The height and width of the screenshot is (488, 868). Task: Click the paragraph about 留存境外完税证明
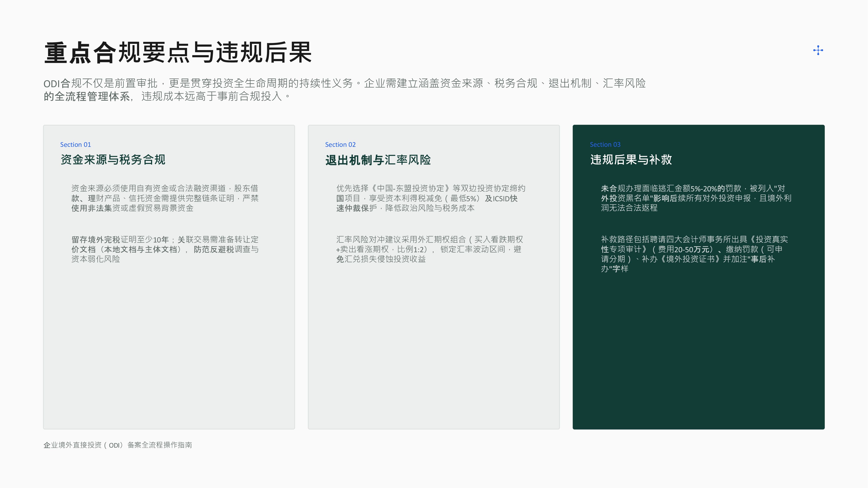coord(165,249)
